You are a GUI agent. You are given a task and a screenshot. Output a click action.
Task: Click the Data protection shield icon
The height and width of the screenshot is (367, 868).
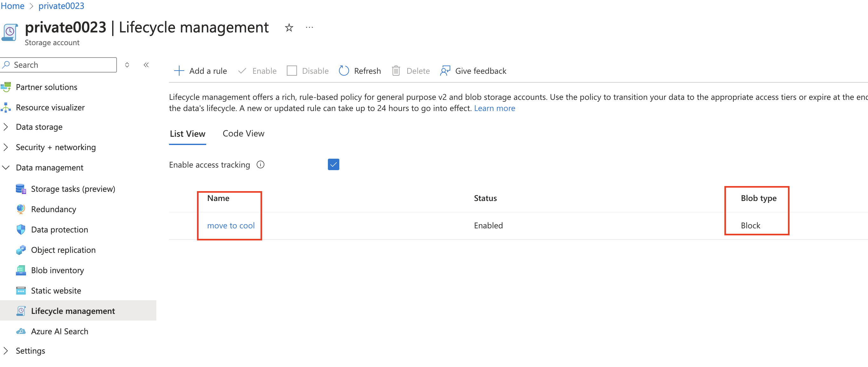coord(21,229)
